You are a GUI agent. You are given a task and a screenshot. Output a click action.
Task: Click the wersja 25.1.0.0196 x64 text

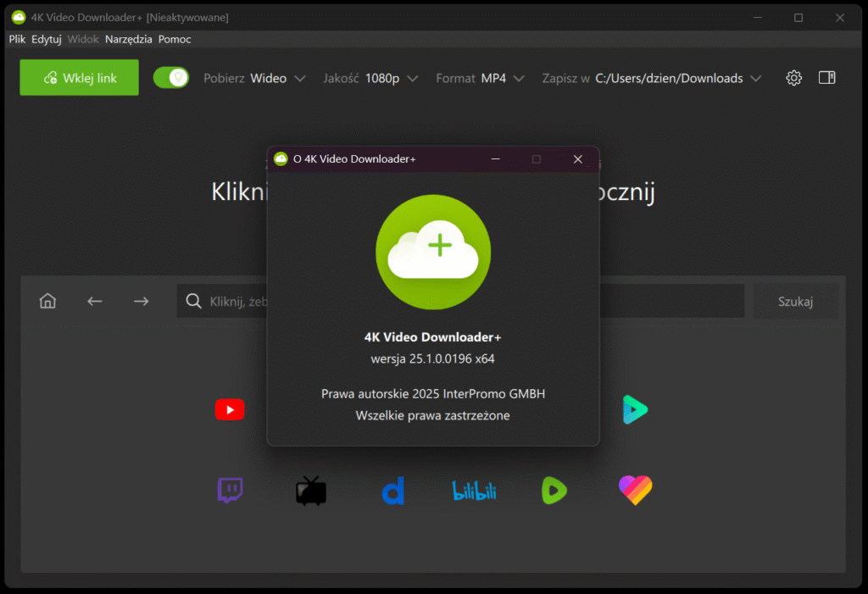[x=433, y=358]
